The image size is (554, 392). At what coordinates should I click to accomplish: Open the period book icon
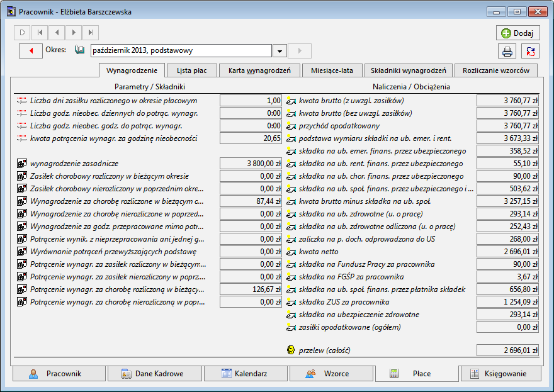click(79, 50)
